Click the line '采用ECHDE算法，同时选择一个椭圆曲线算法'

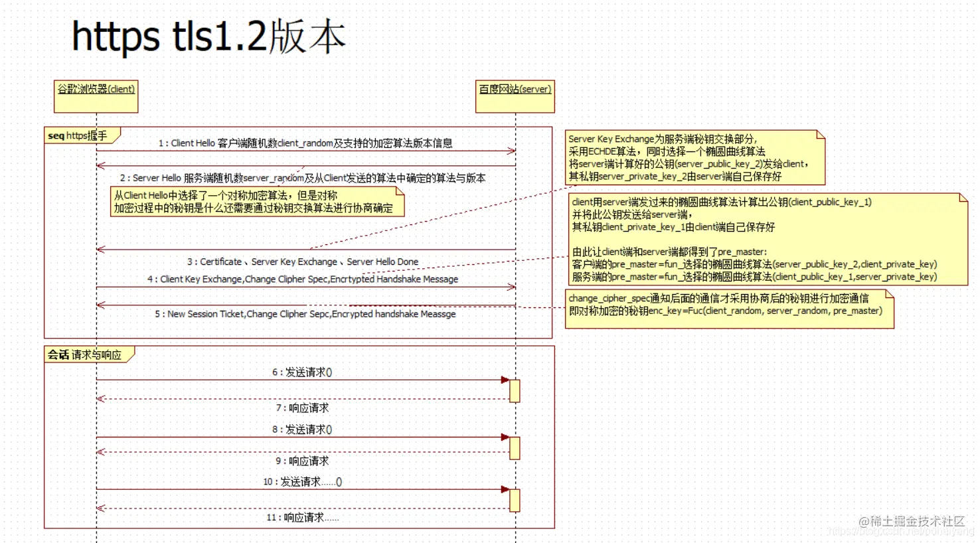[667, 151]
